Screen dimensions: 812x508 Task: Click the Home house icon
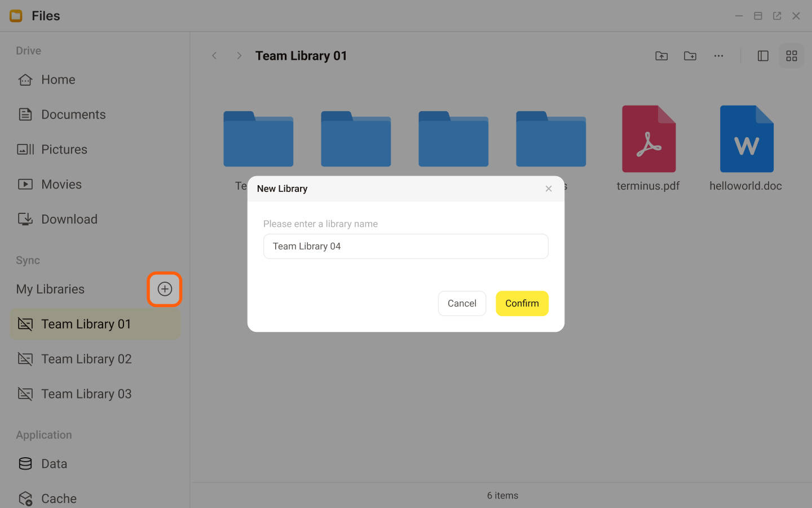point(25,80)
